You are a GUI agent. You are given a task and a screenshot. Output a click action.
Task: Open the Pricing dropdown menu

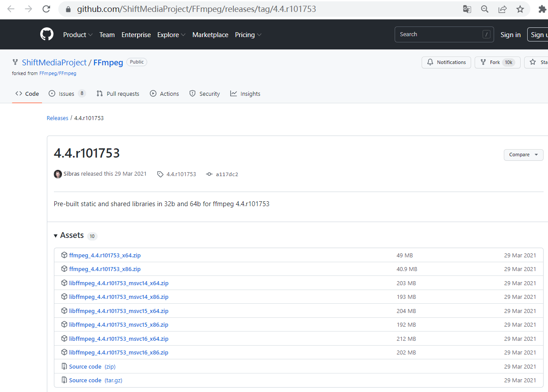[248, 35]
